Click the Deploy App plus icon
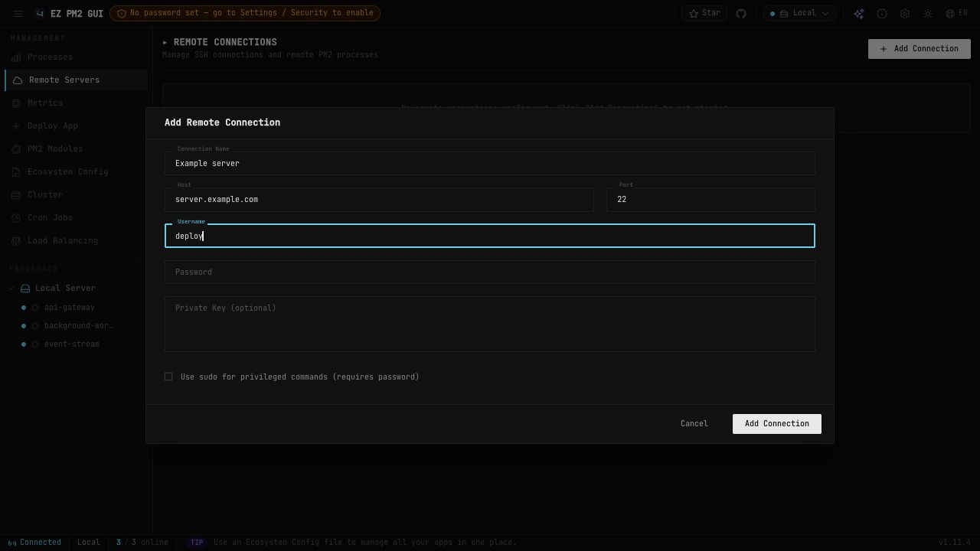Screen dimensions: 980x551 pyautogui.click(x=16, y=126)
